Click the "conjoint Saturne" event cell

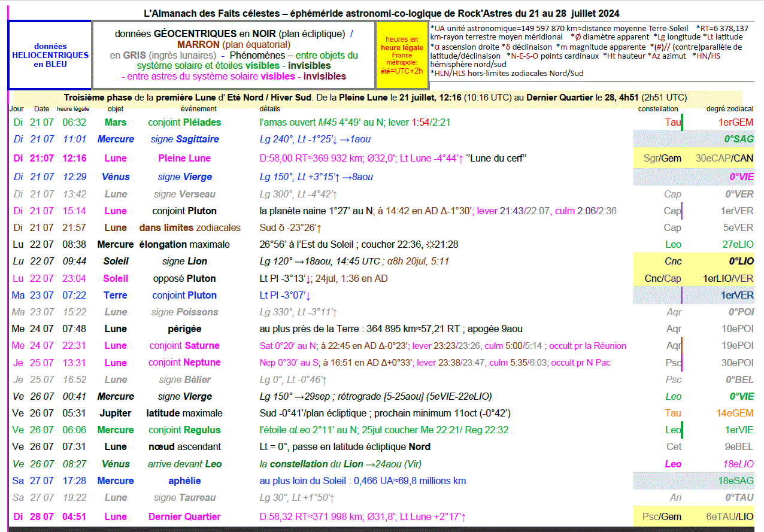[184, 345]
